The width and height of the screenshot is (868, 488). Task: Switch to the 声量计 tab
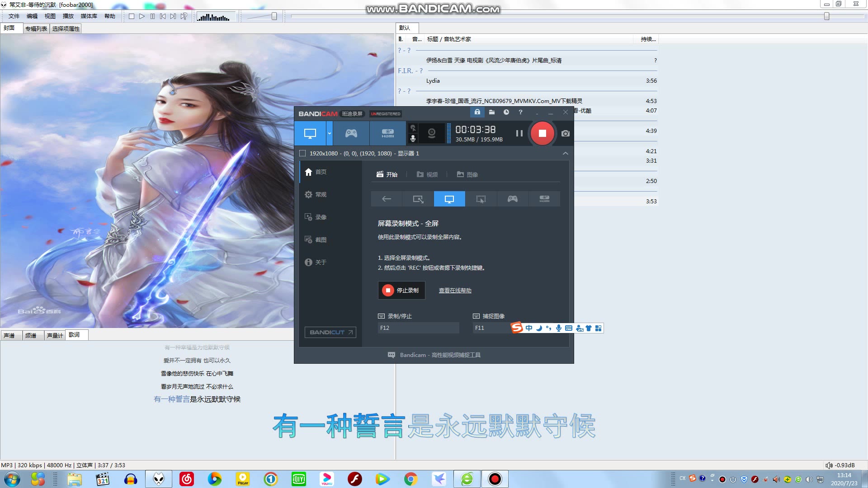55,335
